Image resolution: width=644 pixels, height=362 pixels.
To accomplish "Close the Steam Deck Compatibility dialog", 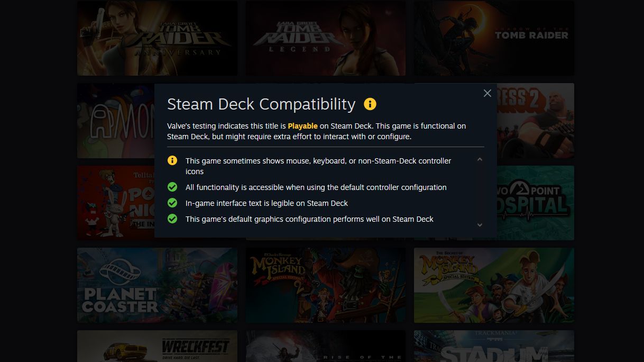I will (x=487, y=93).
